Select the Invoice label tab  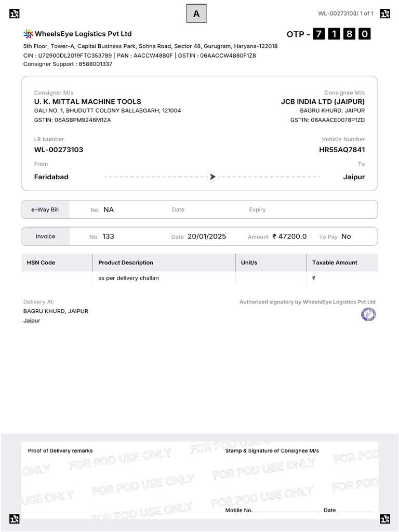pos(45,236)
